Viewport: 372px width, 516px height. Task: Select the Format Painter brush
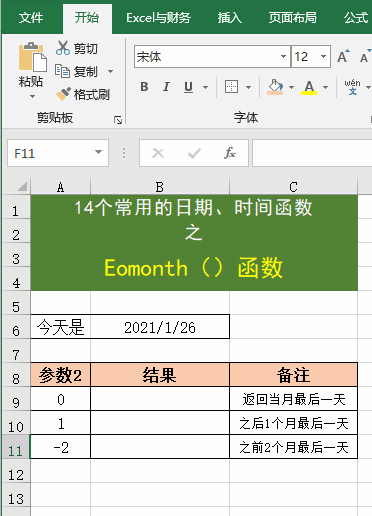63,94
